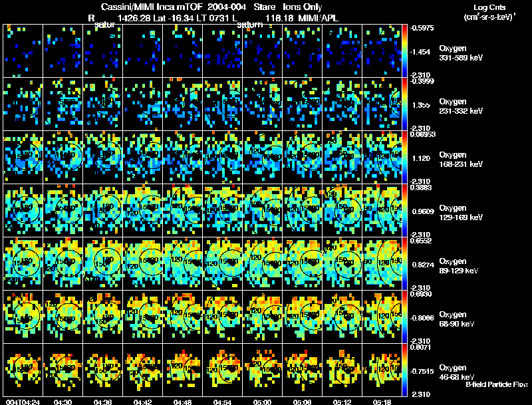This screenshot has width=532, height=405.
Task: Open the 331-589 keV image at 05:18
Action: pos(382,51)
